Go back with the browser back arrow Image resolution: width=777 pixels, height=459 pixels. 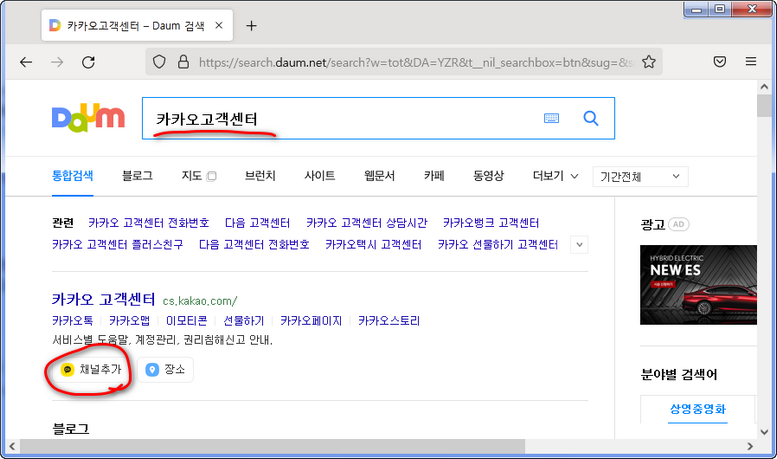click(26, 62)
